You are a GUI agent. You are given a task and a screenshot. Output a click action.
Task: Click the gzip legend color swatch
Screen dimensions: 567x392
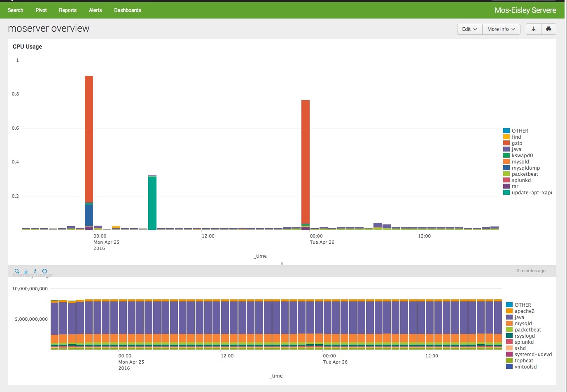506,143
